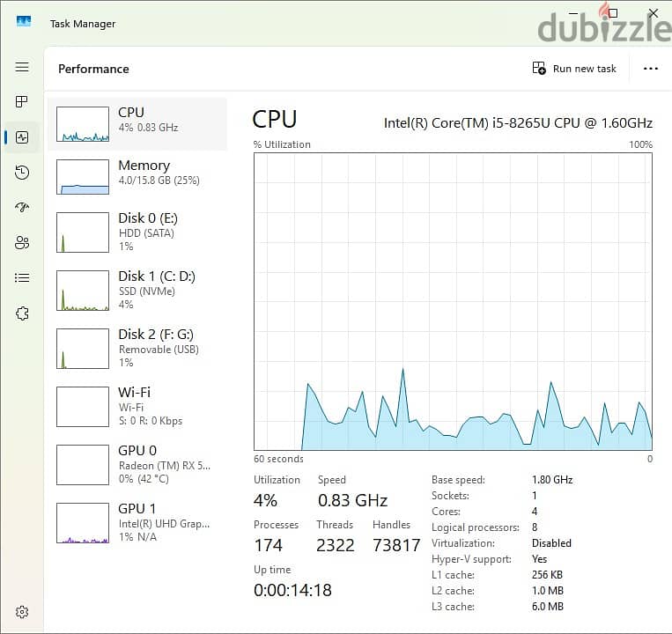Screen dimensions: 672x634
Task: Click Memory 4.0/15.8 GB (25%) text
Action: coord(159,181)
